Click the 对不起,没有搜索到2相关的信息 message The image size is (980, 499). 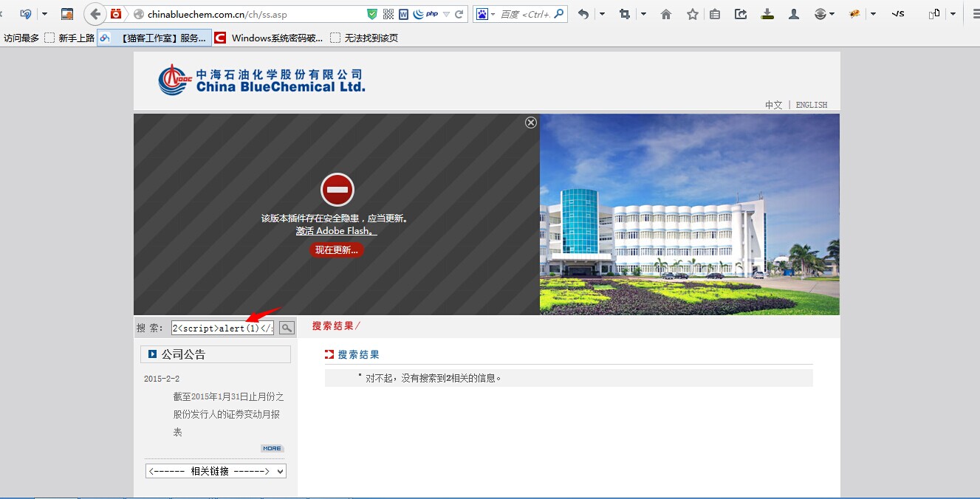(434, 378)
